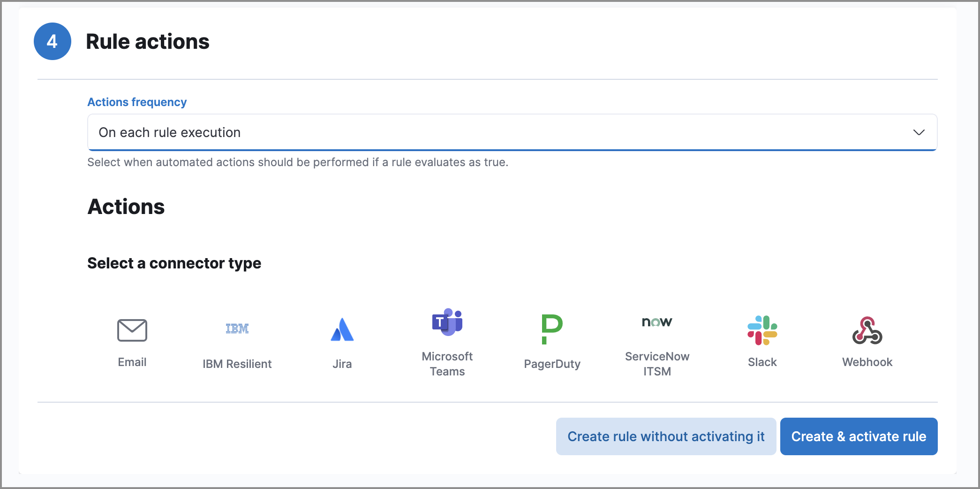Click the Actions section heading
This screenshot has width=980, height=489.
click(126, 207)
